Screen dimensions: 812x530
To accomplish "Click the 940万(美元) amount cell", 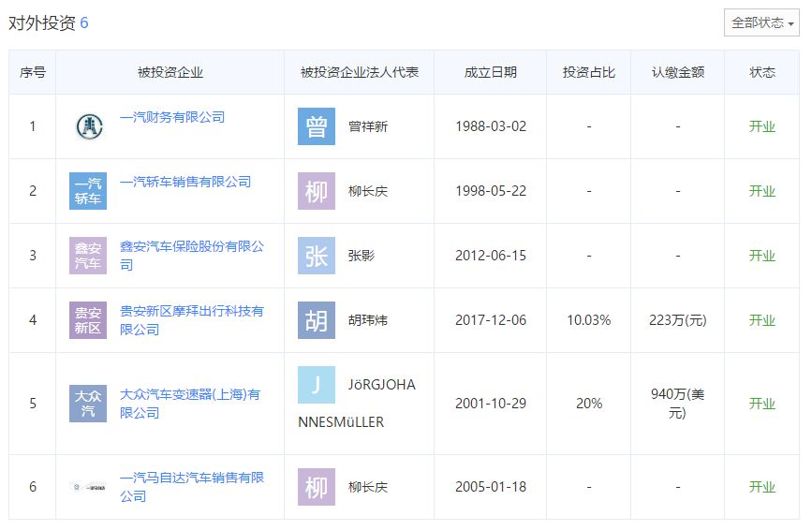I will click(x=677, y=404).
